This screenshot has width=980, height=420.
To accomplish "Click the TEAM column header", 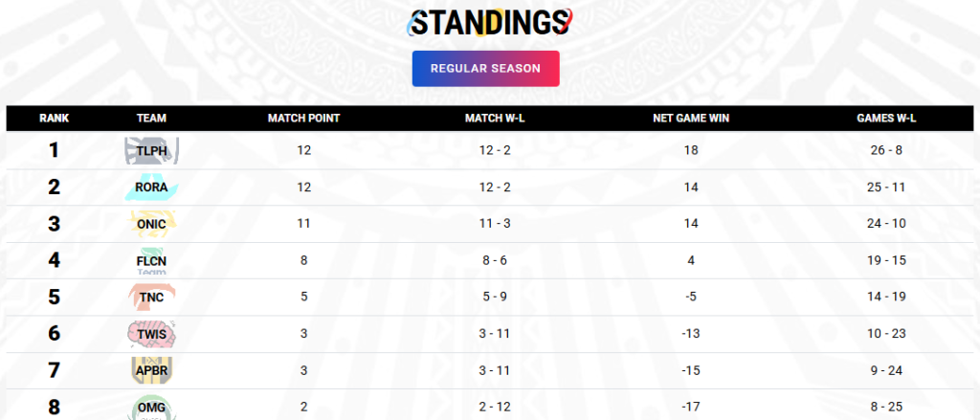I will pyautogui.click(x=151, y=118).
